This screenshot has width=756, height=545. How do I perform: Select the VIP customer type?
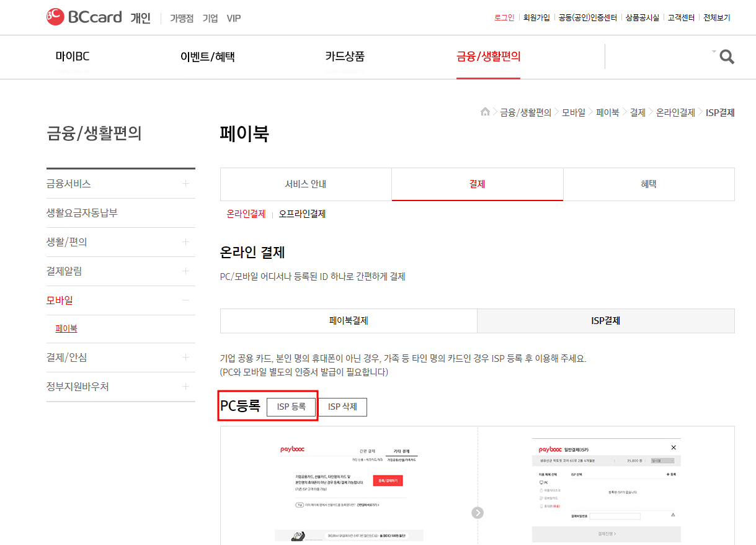(x=234, y=18)
